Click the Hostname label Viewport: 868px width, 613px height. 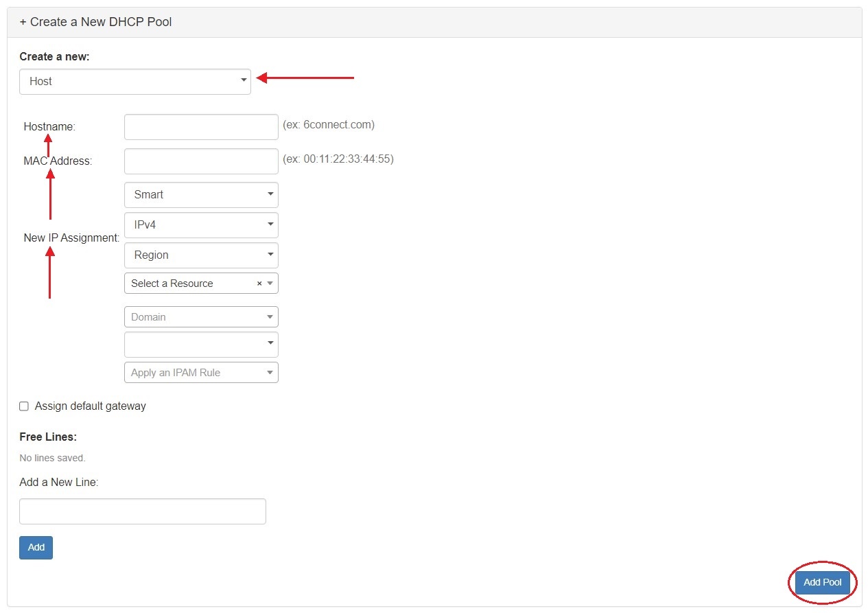[x=49, y=127]
